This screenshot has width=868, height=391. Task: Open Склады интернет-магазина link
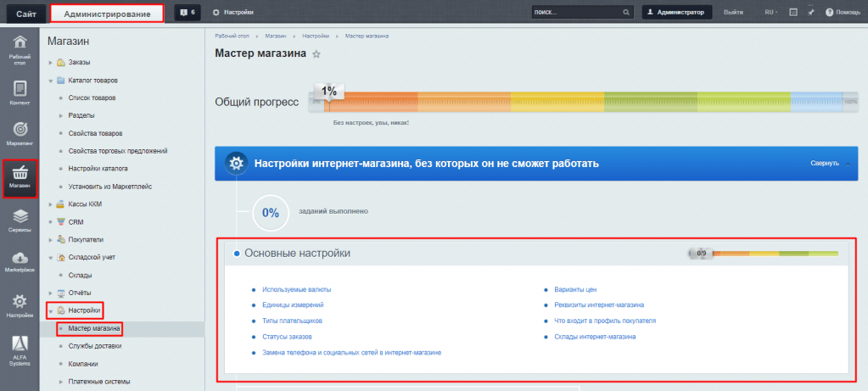[x=595, y=336]
